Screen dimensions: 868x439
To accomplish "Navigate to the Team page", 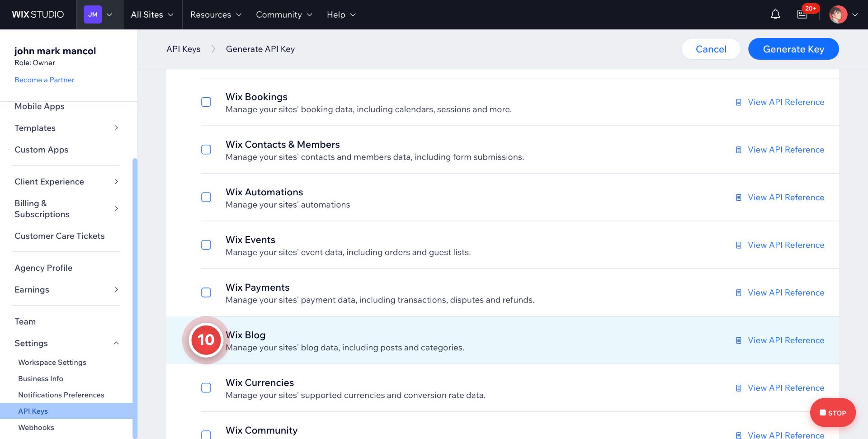I will pyautogui.click(x=25, y=321).
